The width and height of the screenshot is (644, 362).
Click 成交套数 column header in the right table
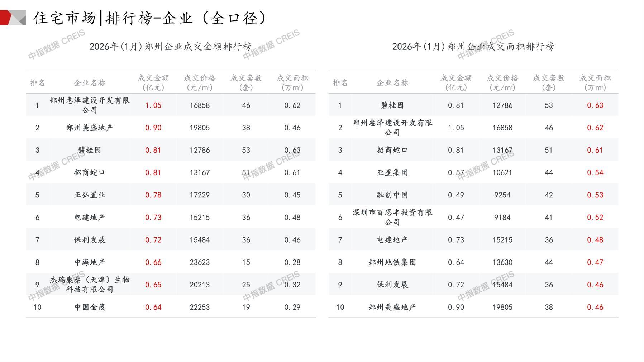click(549, 82)
